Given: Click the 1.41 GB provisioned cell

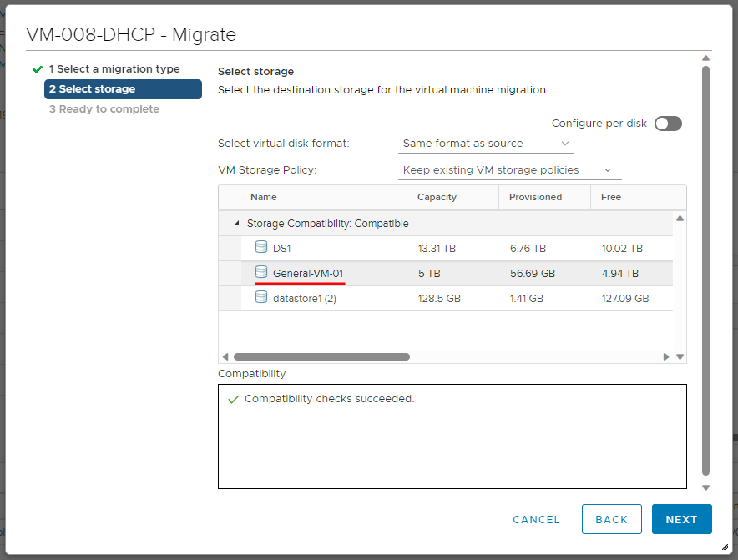Looking at the screenshot, I should 526,298.
